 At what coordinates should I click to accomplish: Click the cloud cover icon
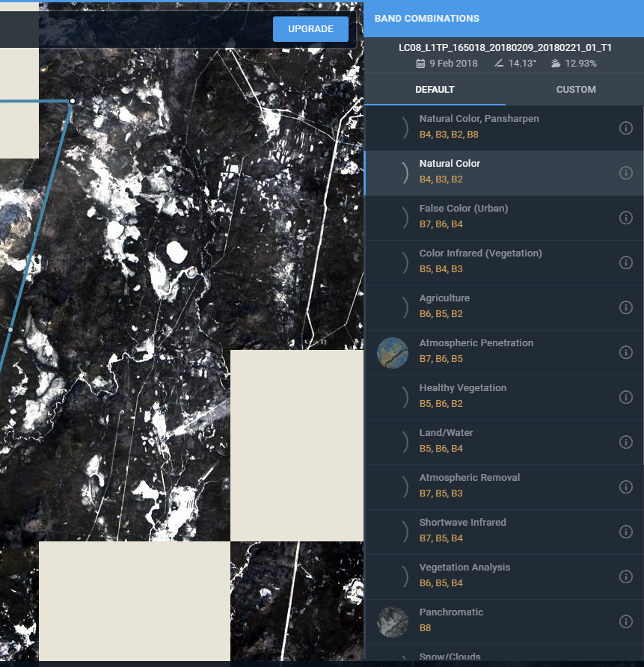click(556, 64)
